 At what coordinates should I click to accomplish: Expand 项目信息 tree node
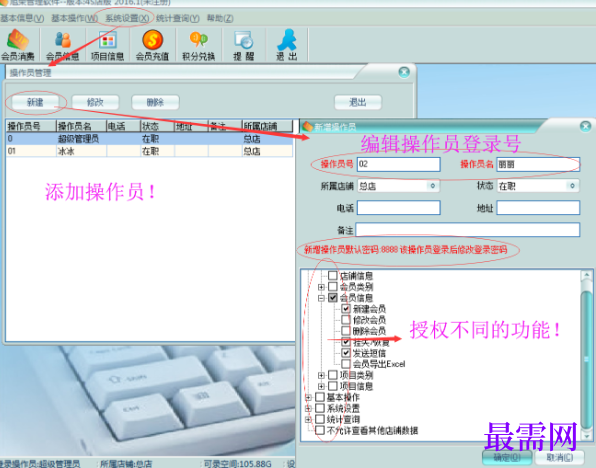point(321,386)
